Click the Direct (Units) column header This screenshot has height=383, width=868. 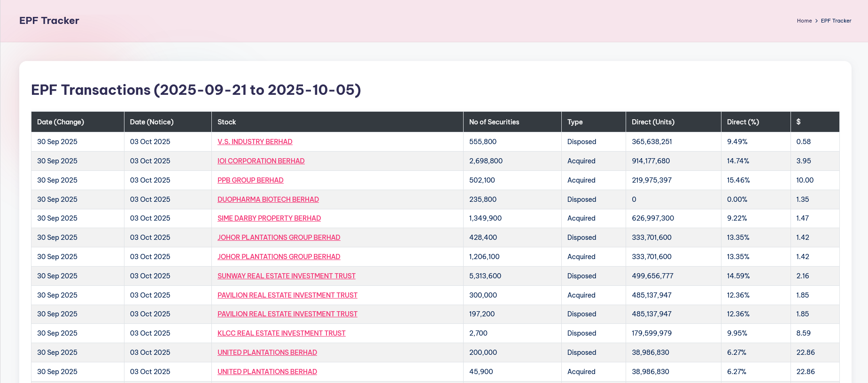tap(653, 122)
